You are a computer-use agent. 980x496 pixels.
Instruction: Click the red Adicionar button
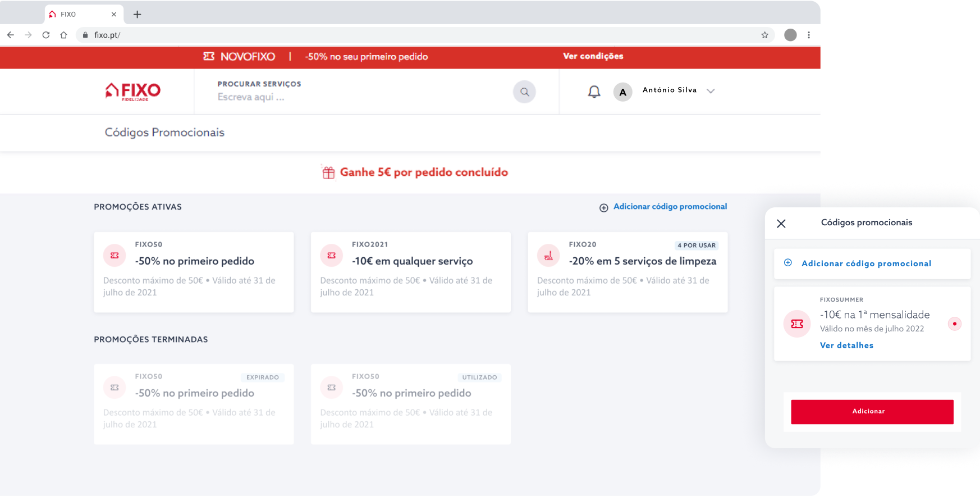[x=872, y=412]
